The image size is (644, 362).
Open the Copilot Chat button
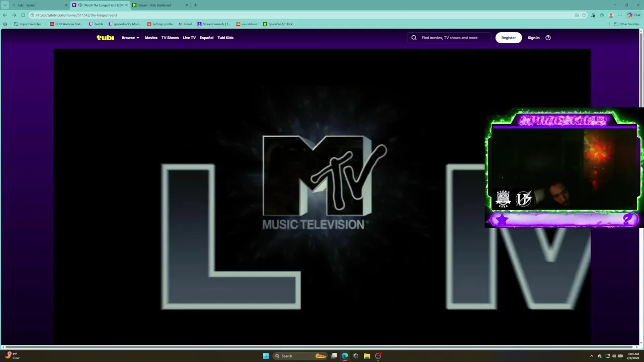click(633, 15)
